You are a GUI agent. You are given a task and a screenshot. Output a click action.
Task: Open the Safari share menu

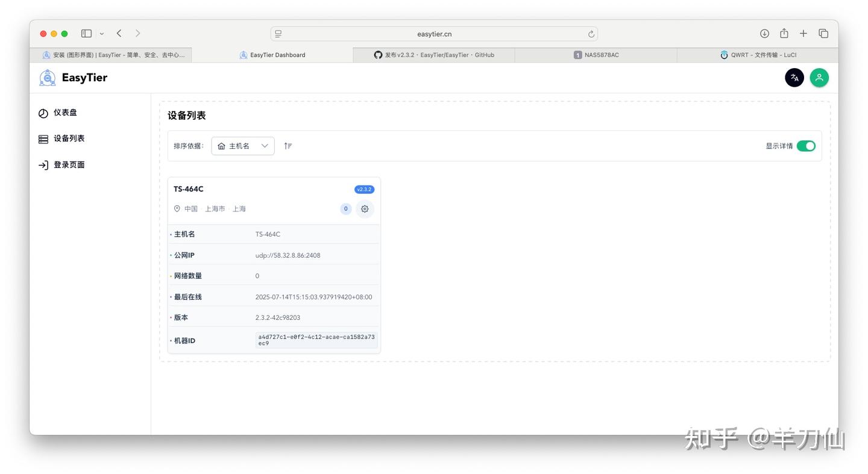coord(784,34)
